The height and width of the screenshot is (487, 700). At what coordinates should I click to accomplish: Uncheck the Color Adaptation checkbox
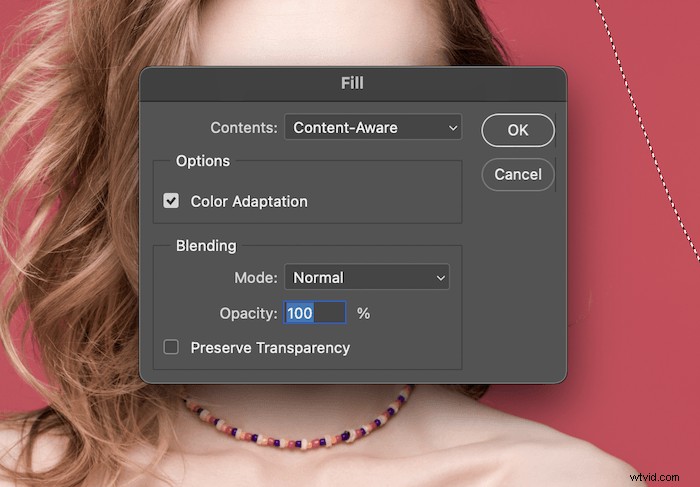(x=171, y=201)
